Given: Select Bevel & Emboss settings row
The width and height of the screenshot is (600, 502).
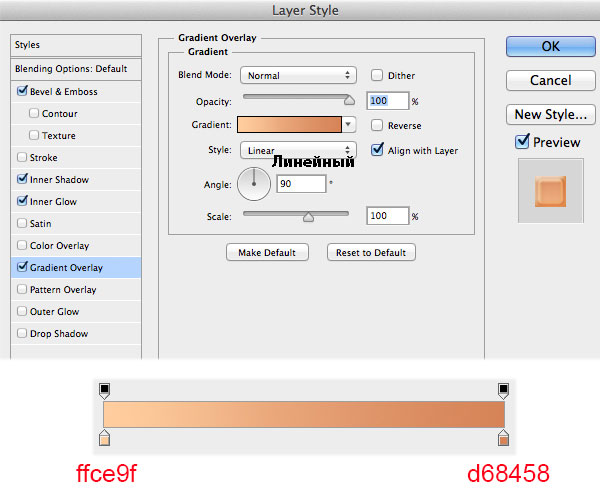Looking at the screenshot, I should coord(76,92).
